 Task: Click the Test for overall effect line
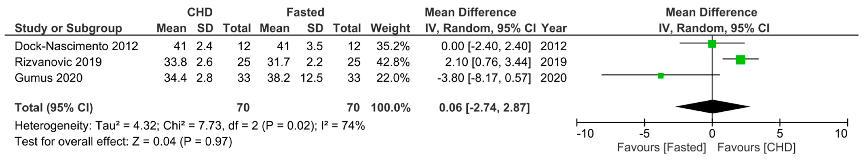click(123, 141)
